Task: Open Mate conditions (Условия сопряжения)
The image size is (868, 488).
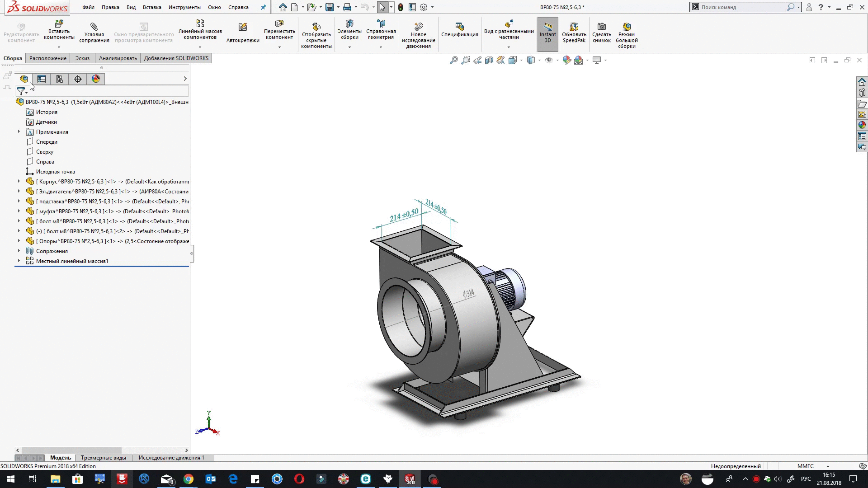Action: [x=94, y=27]
